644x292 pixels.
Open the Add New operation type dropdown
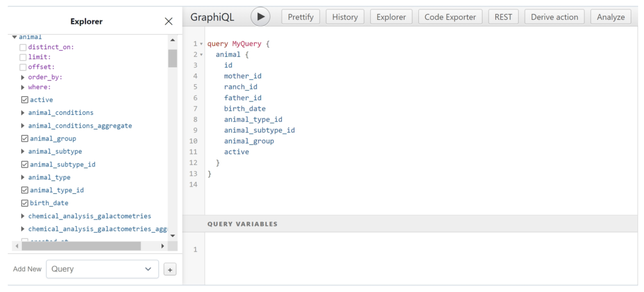[102, 269]
